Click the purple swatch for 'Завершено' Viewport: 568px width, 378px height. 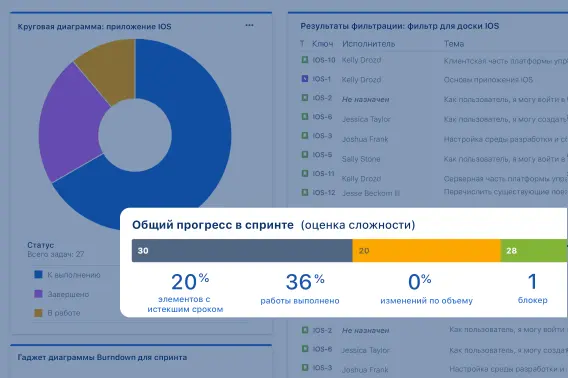(38, 294)
